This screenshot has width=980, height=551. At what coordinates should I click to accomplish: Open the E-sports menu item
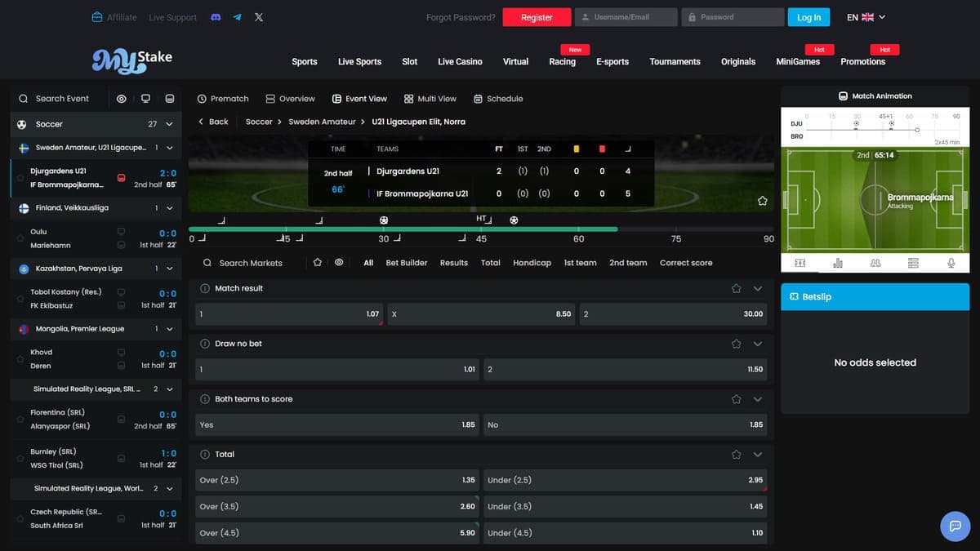coord(612,61)
